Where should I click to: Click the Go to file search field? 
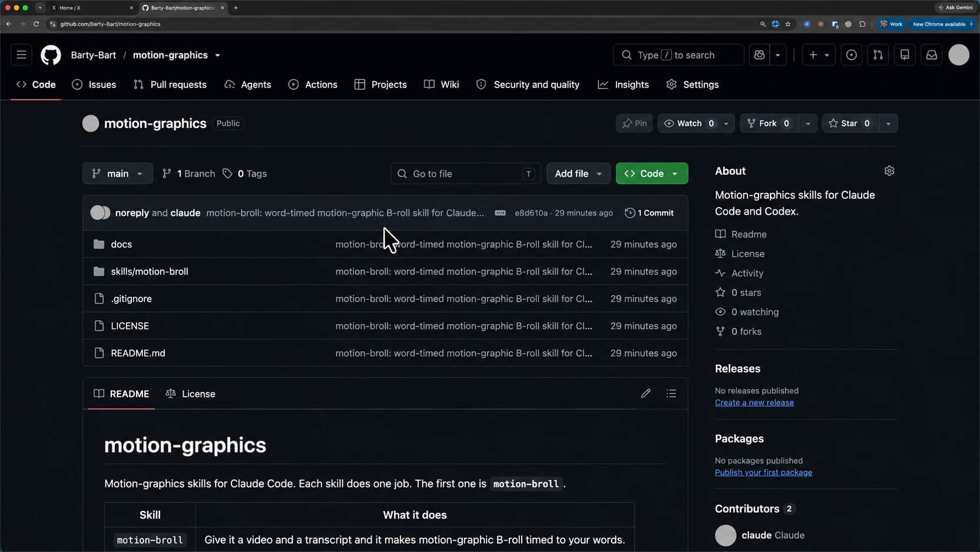466,174
